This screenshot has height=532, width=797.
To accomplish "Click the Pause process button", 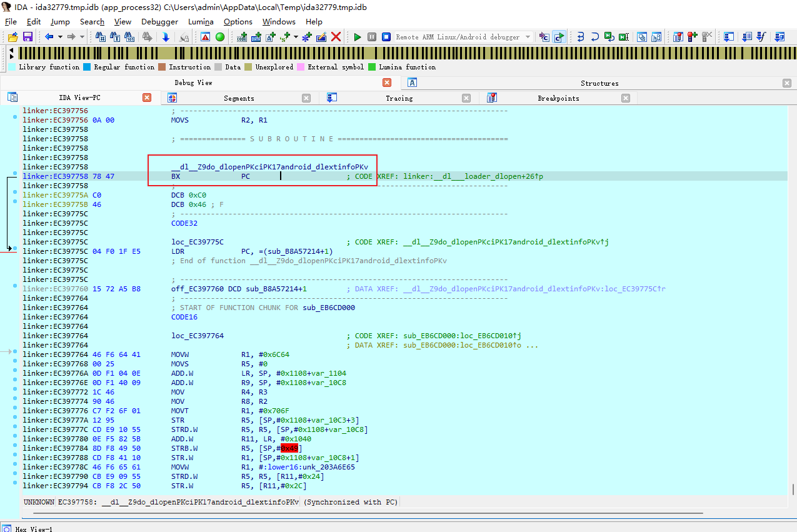I will (372, 38).
